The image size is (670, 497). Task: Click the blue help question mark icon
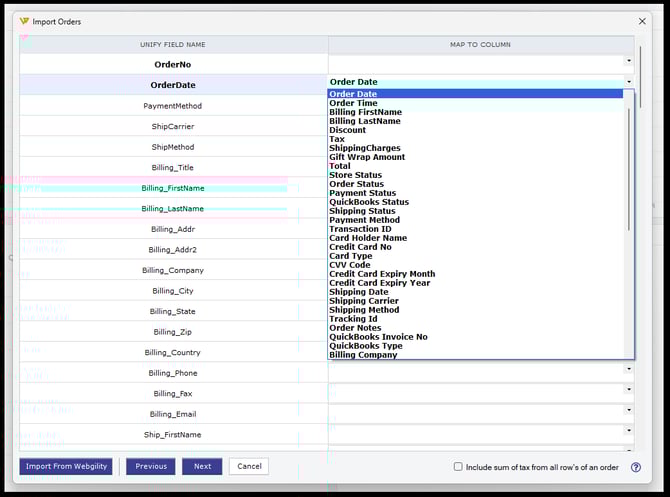[x=635, y=467]
